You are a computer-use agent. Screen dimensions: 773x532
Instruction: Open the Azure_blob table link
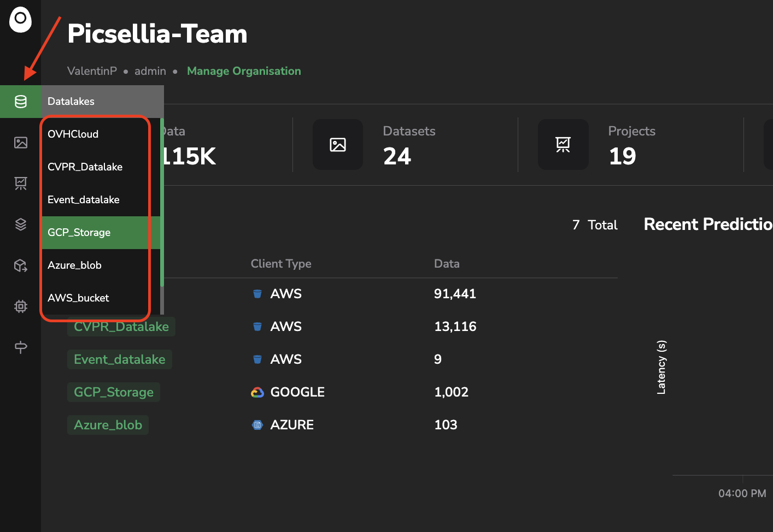(x=108, y=425)
